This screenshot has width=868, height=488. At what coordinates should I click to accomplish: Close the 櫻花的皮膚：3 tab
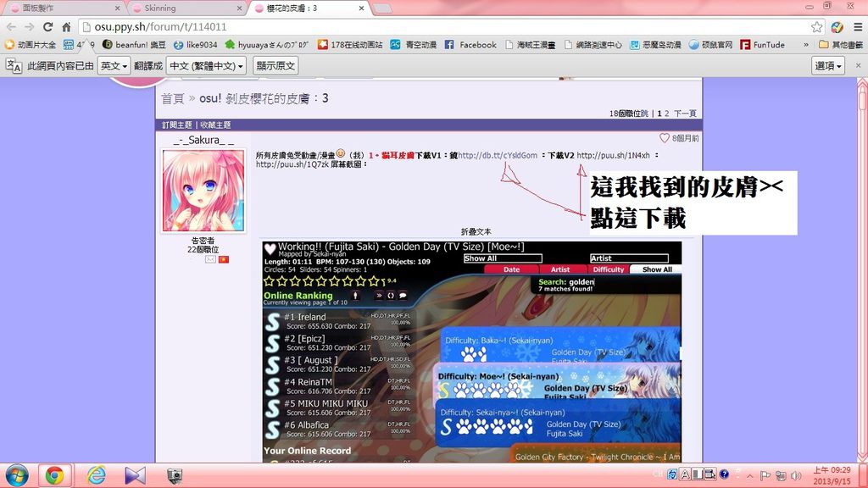coord(361,8)
